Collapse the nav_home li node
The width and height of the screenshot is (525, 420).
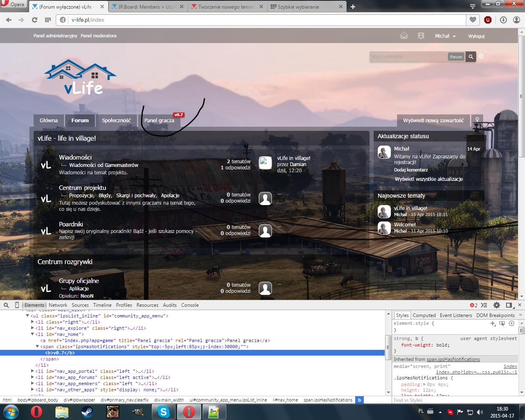tap(32, 334)
